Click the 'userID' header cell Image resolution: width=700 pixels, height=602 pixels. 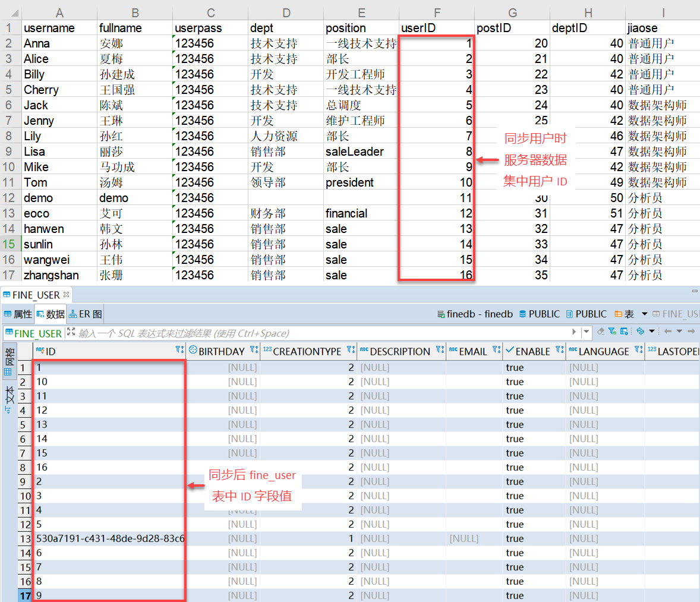coord(437,28)
